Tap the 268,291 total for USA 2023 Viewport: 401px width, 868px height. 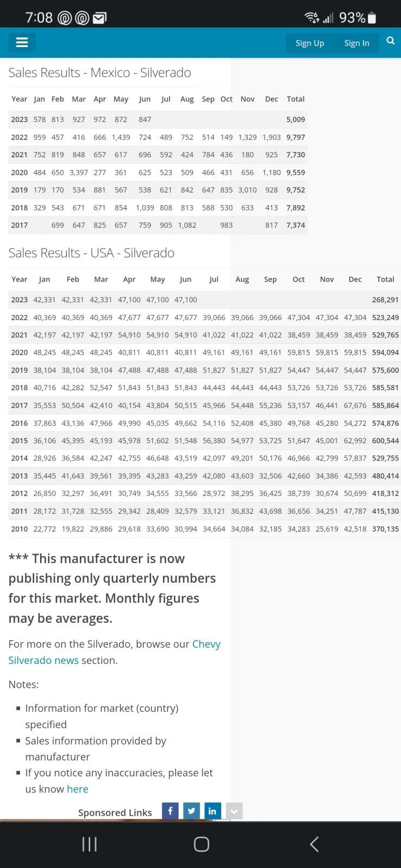(x=385, y=299)
